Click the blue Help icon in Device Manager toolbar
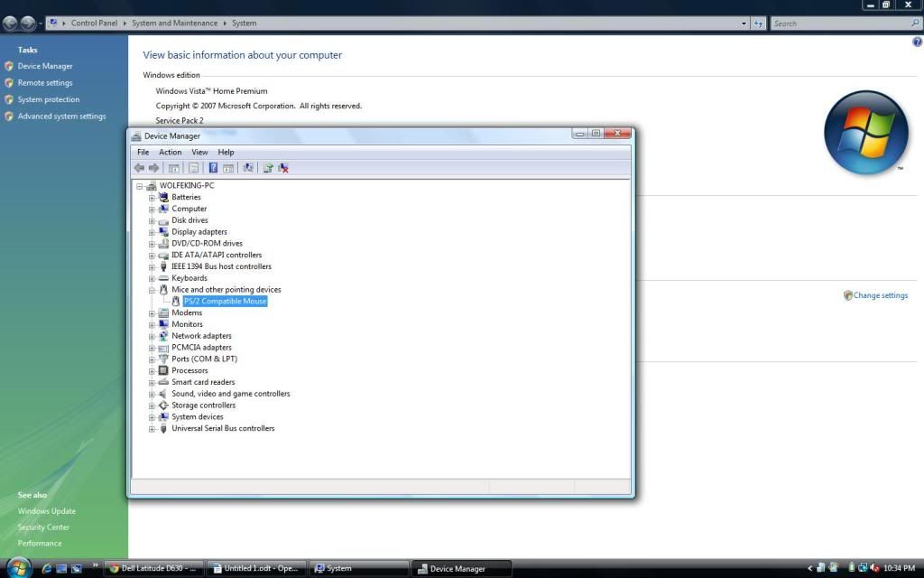 213,168
